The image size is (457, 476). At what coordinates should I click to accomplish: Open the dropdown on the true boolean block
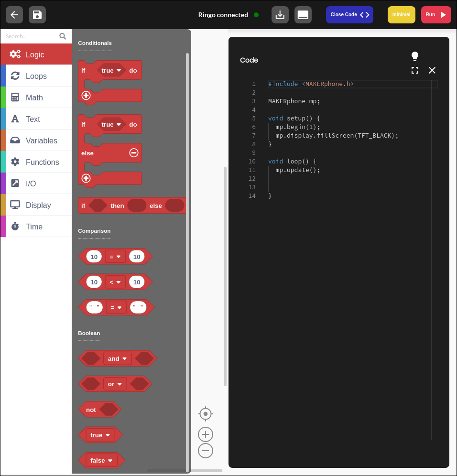point(100,435)
